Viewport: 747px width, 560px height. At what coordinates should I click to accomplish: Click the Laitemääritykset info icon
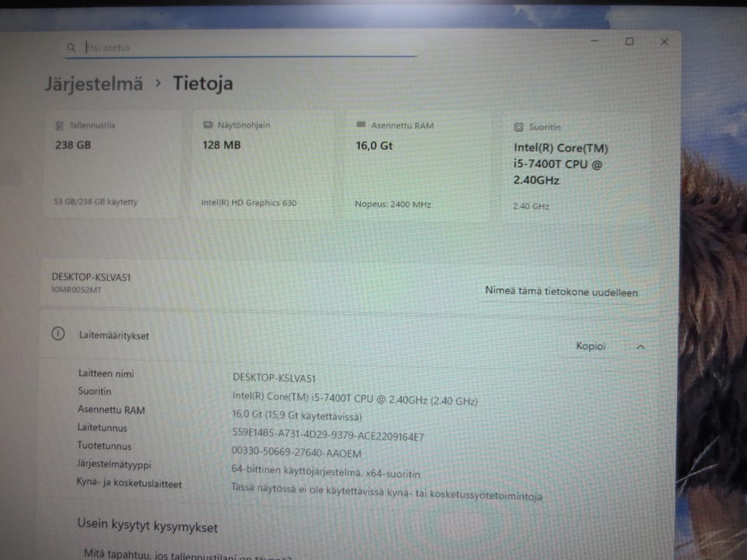pos(58,334)
